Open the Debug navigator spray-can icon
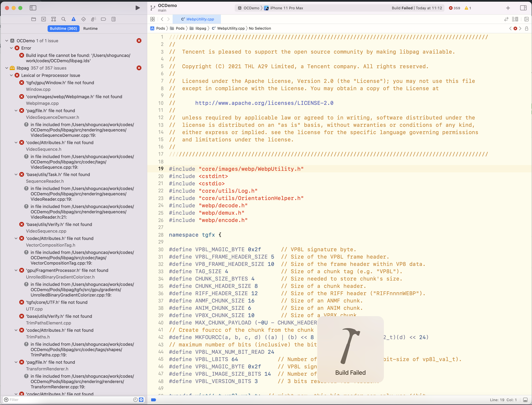 [93, 19]
